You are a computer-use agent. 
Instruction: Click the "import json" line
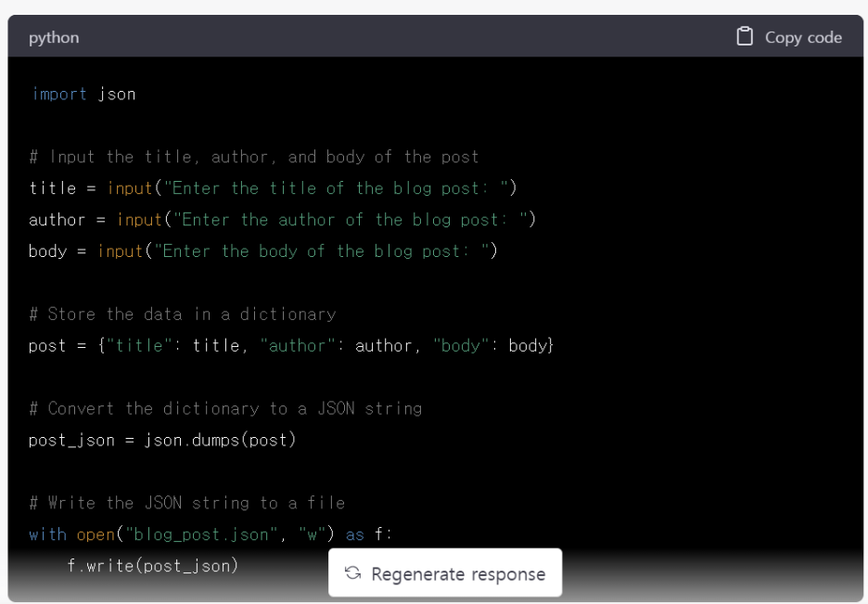click(x=83, y=94)
